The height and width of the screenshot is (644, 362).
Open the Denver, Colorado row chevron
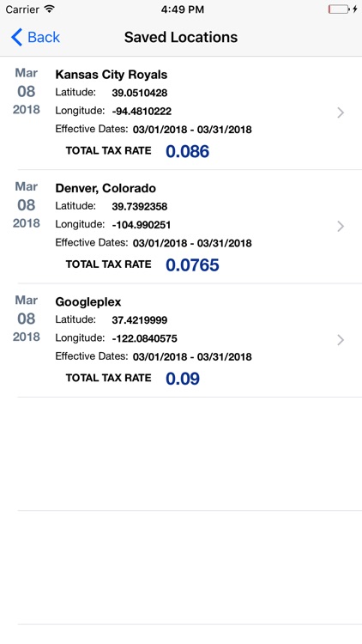(341, 227)
